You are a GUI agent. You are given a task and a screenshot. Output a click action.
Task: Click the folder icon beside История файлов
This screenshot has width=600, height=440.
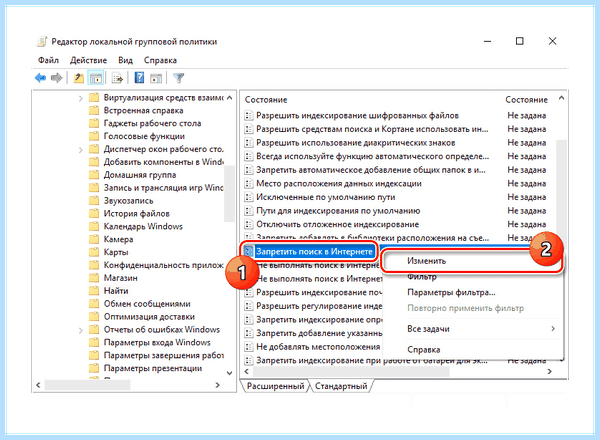point(94,213)
